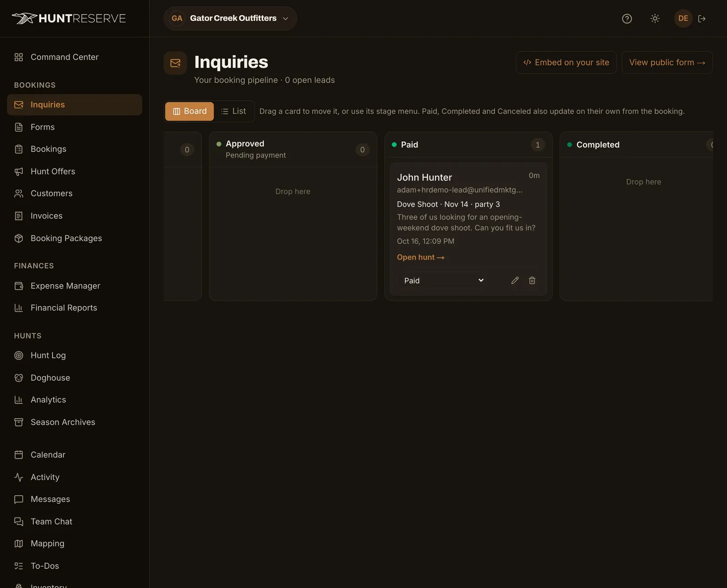The height and width of the screenshot is (588, 727).
Task: Open Hunt Offers section
Action: (75, 171)
